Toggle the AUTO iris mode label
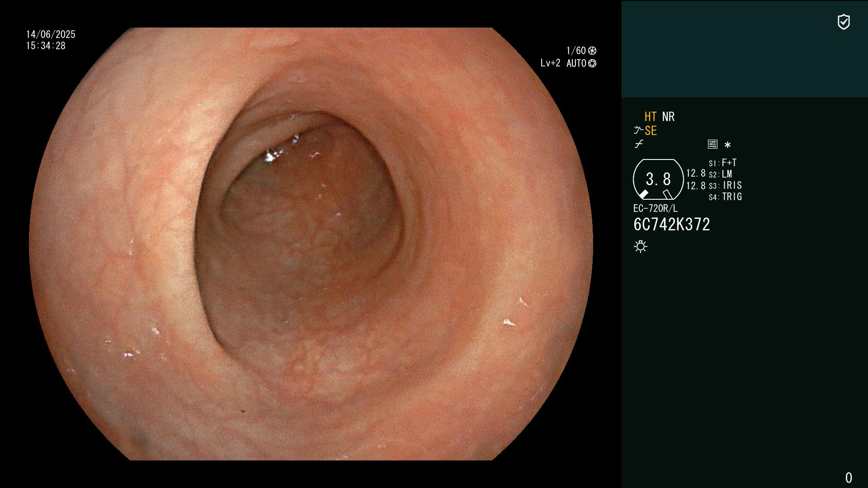The height and width of the screenshot is (488, 868). pyautogui.click(x=576, y=63)
